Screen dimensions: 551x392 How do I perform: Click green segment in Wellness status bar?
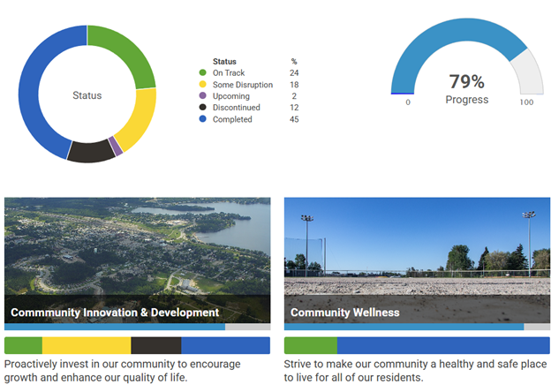pyautogui.click(x=310, y=345)
